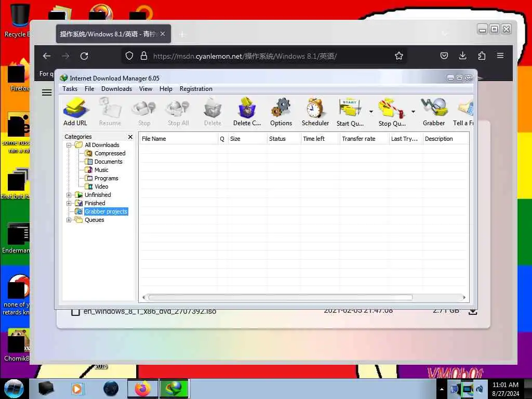Select the Programs category
This screenshot has width=532, height=399.
tap(106, 179)
